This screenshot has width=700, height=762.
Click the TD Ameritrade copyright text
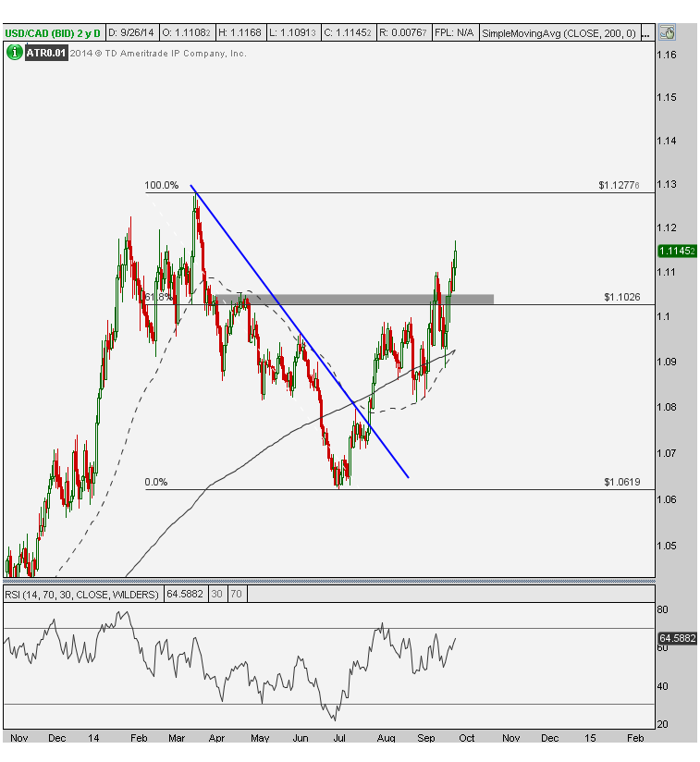158,53
